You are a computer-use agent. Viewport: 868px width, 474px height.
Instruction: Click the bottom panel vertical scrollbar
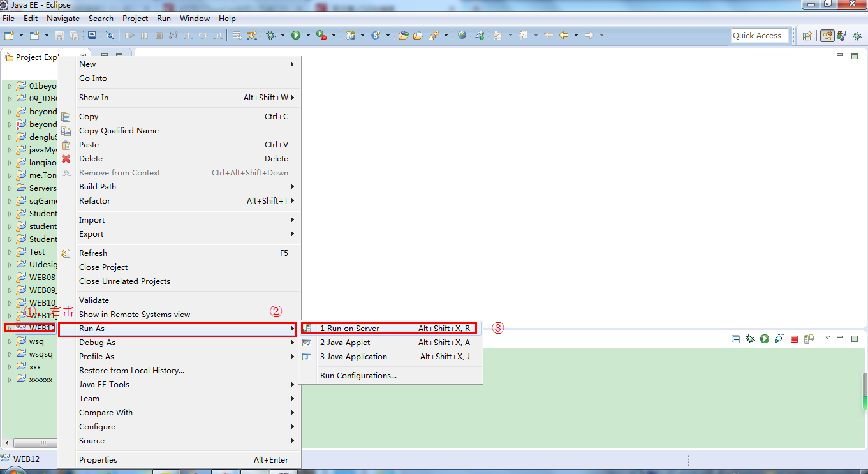[865, 391]
